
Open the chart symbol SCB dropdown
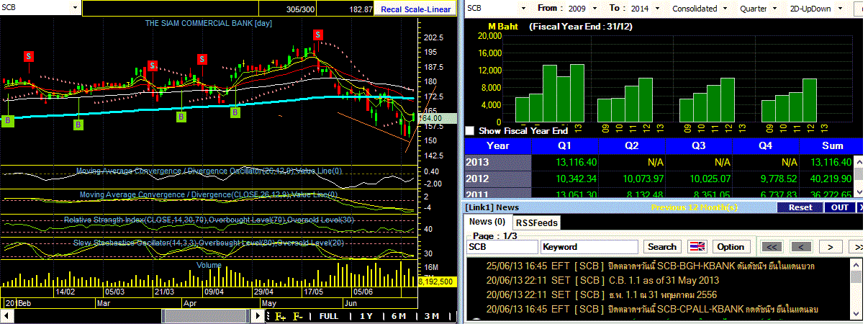(76, 8)
